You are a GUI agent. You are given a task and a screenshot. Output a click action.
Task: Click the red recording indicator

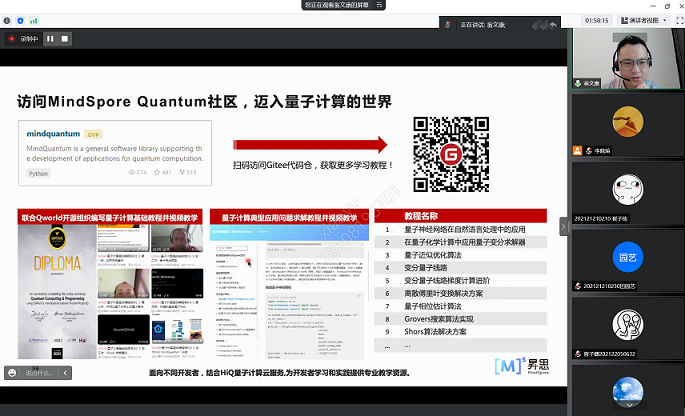pyautogui.click(x=12, y=39)
